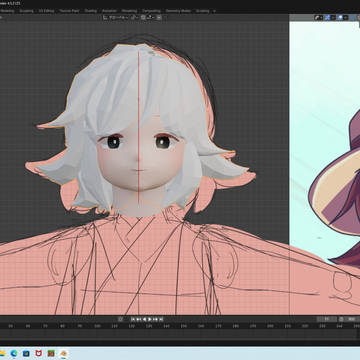Toggle viewport gizmos visibility
The image size is (360, 360).
(327, 17)
